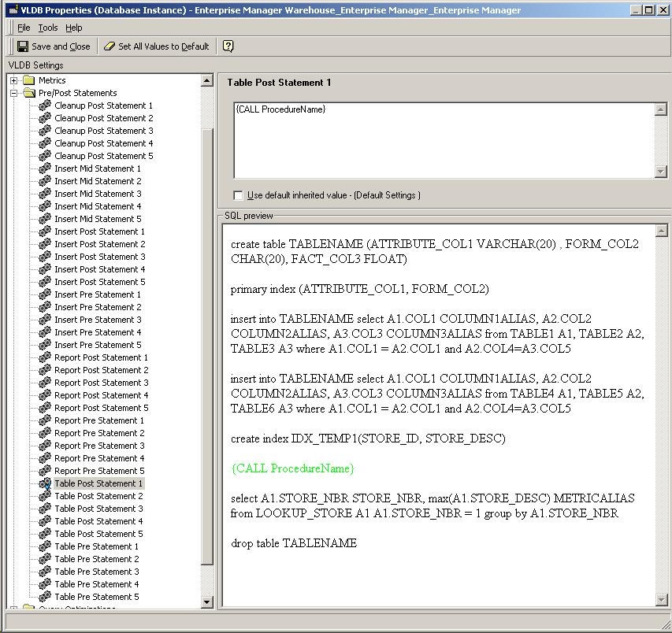Click the tree panel's scroll down arrow

pyautogui.click(x=207, y=602)
